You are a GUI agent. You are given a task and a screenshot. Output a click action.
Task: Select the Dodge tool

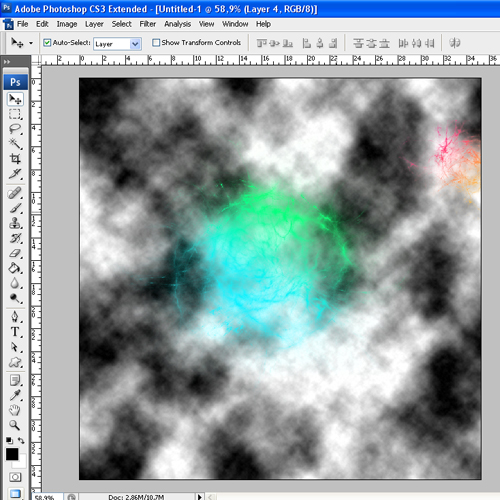coord(15,298)
